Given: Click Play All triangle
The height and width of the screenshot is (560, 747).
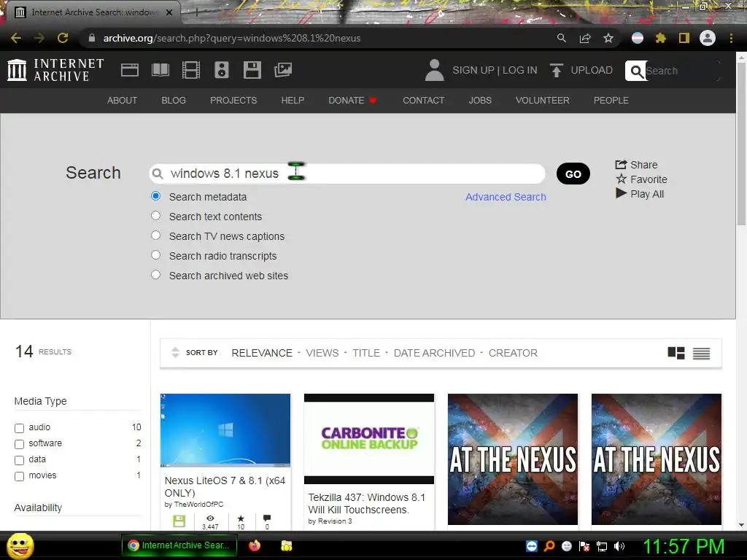Looking at the screenshot, I should [x=640, y=194].
